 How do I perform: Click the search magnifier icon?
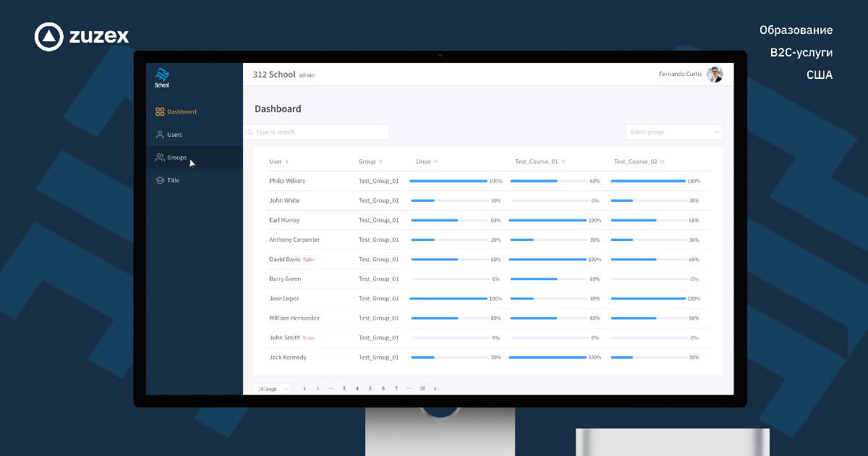[250, 132]
